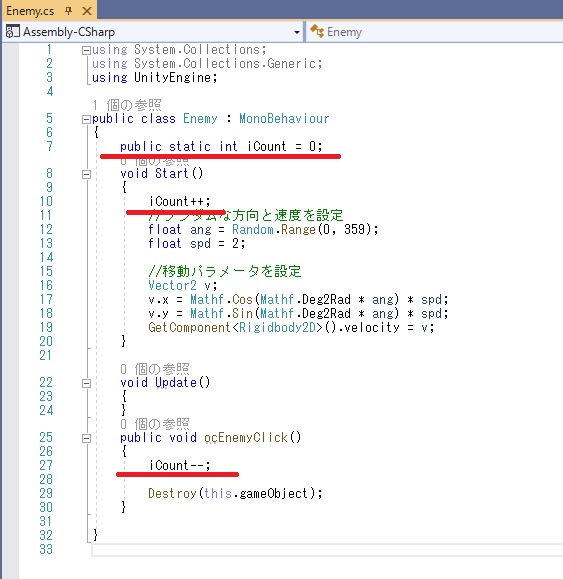
Task: Collapse the Update method block
Action: pyautogui.click(x=86, y=383)
